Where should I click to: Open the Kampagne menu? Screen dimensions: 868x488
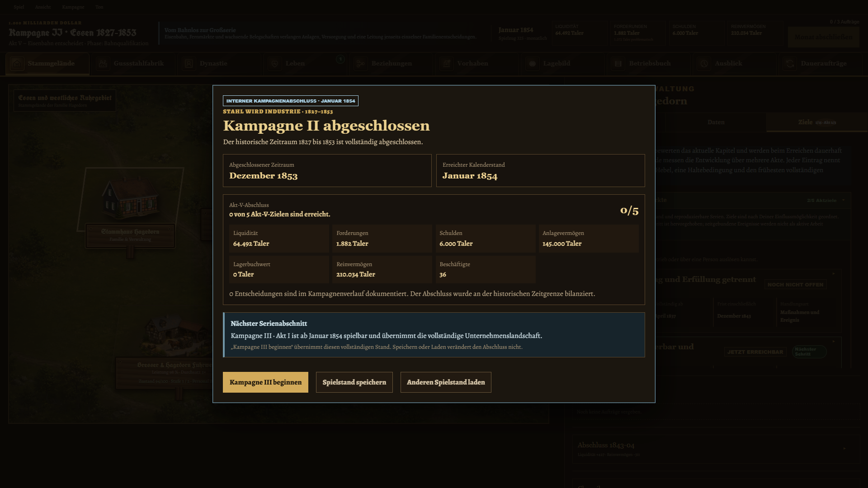point(73,7)
